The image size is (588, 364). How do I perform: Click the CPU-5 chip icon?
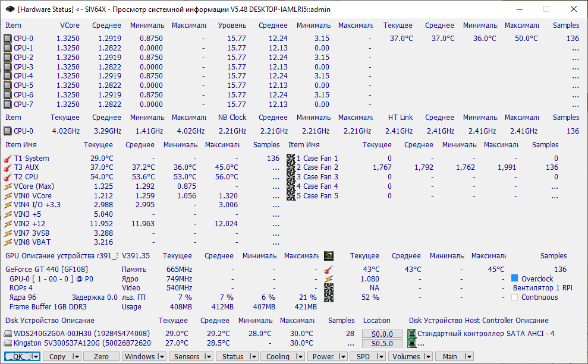click(8, 86)
